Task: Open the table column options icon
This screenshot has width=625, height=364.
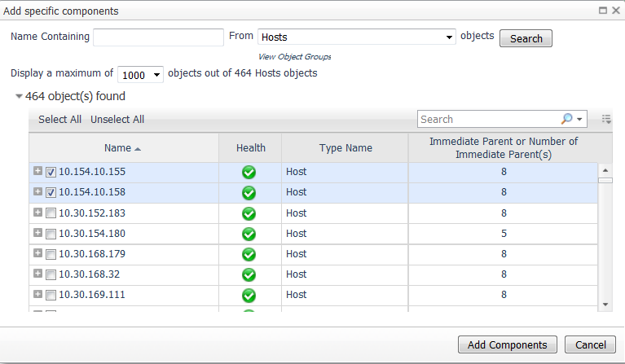Action: pyautogui.click(x=606, y=119)
